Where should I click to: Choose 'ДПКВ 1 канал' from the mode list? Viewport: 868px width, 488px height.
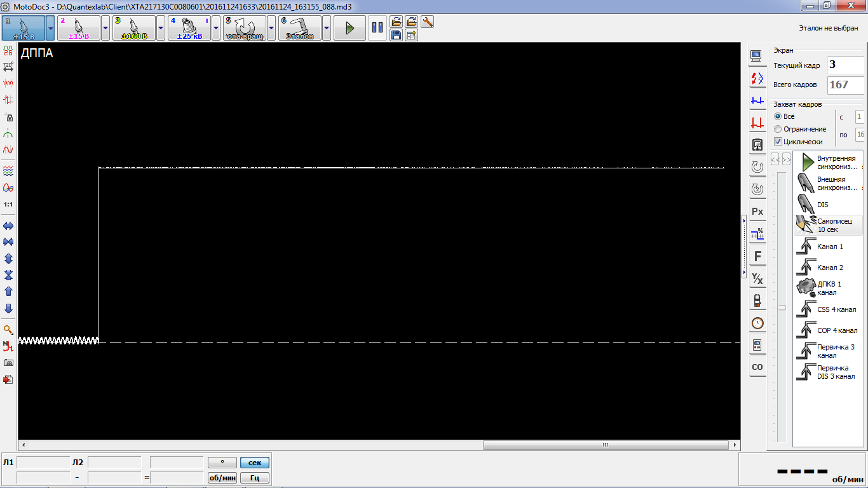pos(829,288)
